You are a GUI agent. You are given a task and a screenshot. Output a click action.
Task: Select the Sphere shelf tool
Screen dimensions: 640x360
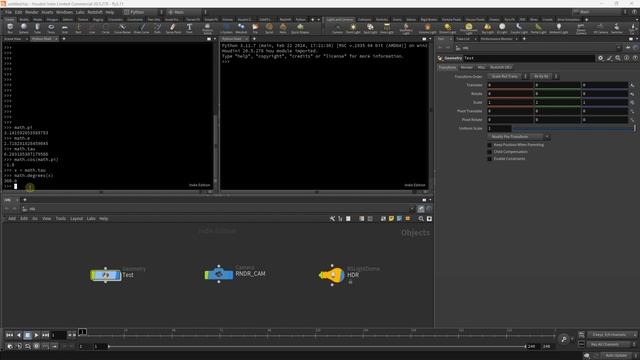click(x=24, y=28)
